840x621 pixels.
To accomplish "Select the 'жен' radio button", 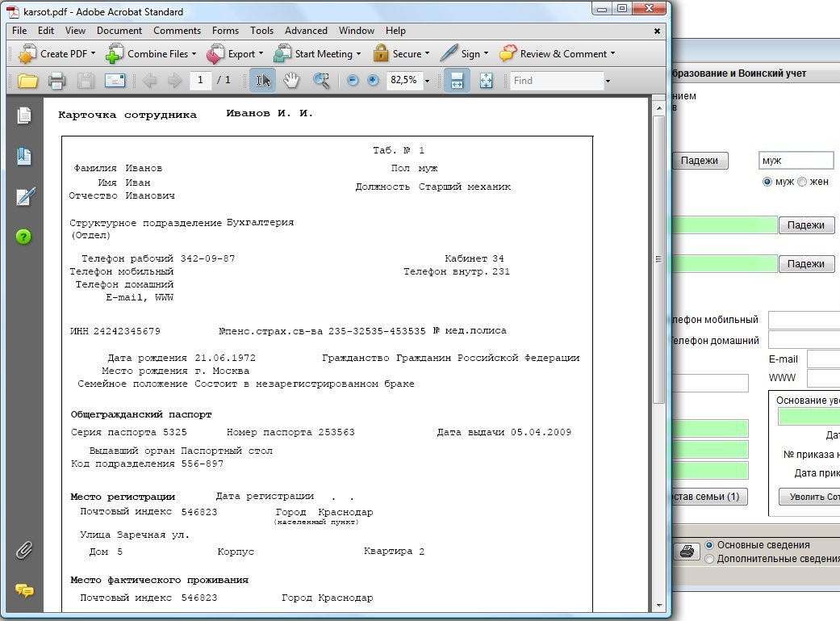I will click(802, 182).
